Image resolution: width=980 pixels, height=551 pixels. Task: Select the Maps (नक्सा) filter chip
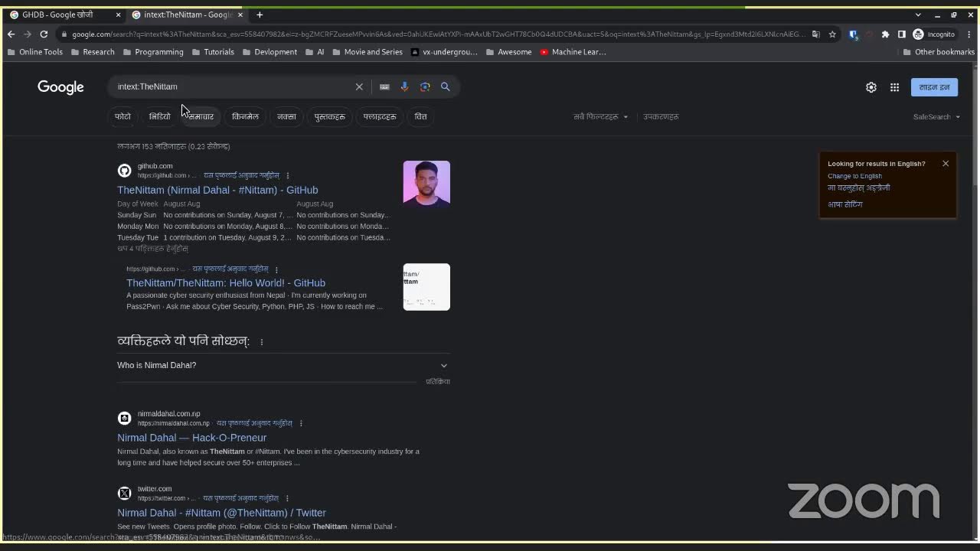[x=286, y=116]
